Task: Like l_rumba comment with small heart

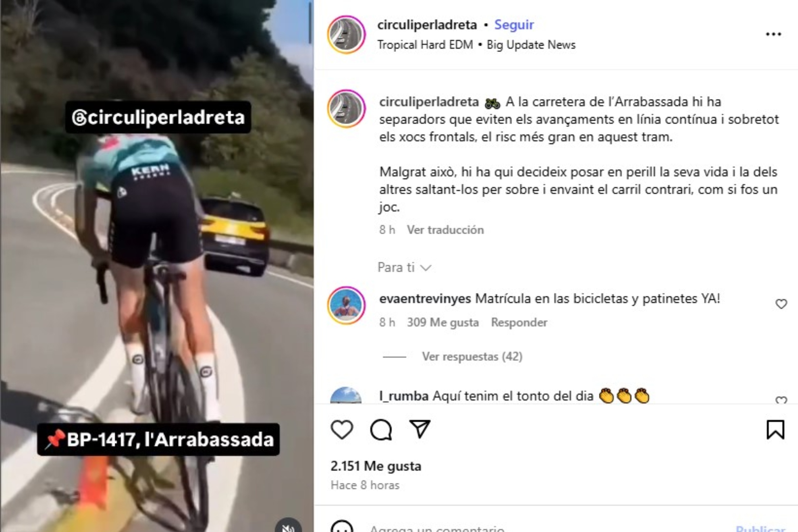Action: (x=781, y=400)
